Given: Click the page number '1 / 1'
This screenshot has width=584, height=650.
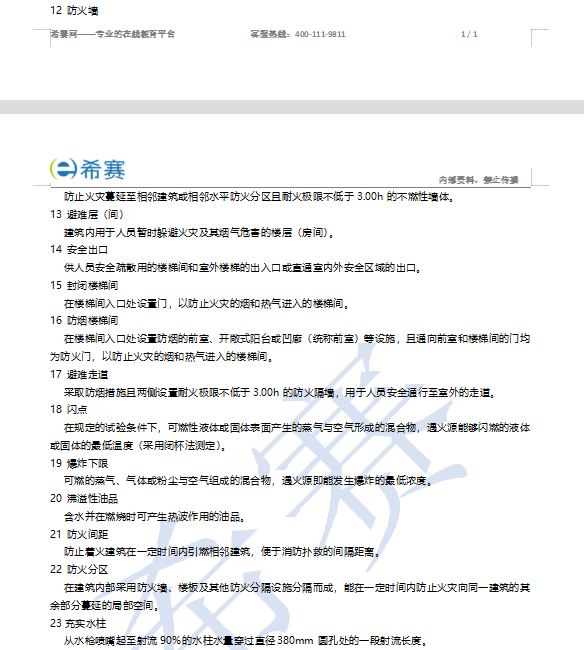Looking at the screenshot, I should [469, 34].
